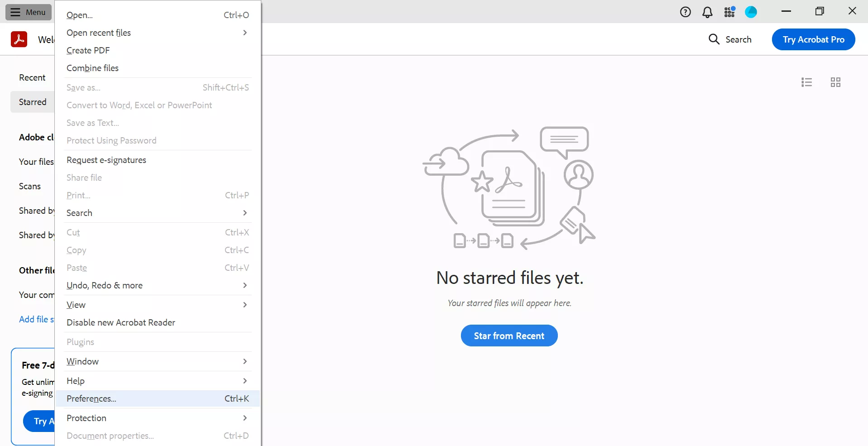Open Document properties
This screenshot has height=446, width=868.
point(110,436)
